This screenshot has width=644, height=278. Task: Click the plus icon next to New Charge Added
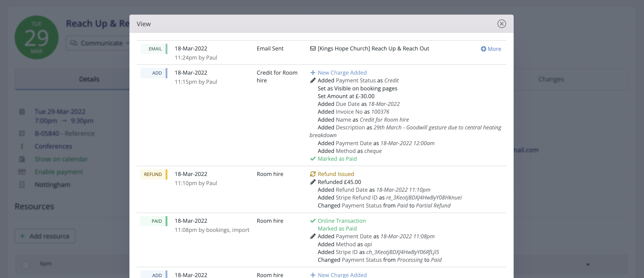tap(312, 73)
